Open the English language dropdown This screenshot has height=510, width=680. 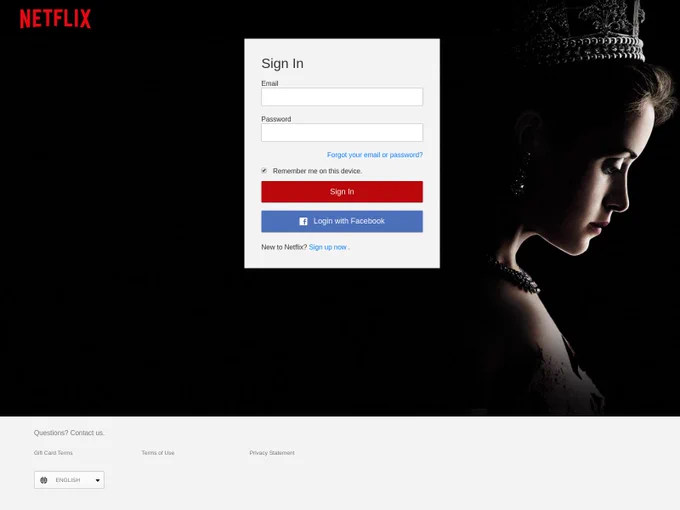click(69, 480)
